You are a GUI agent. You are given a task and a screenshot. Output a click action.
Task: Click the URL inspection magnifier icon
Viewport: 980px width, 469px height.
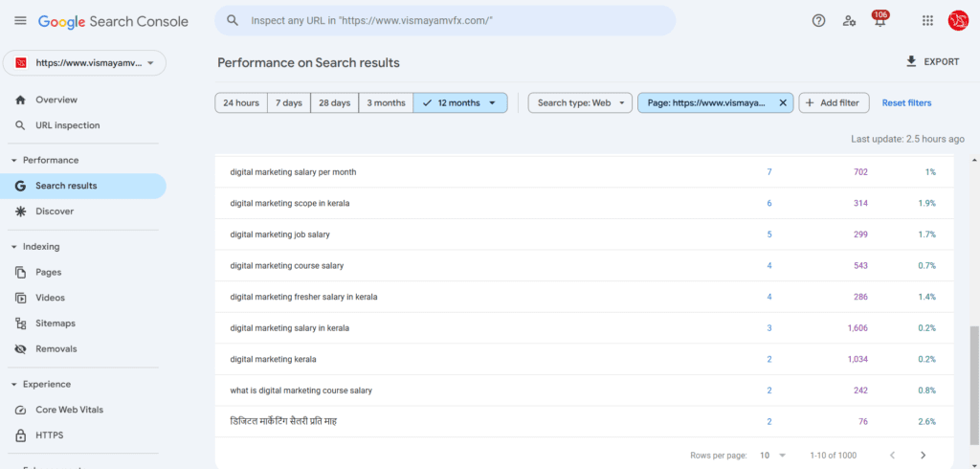(21, 125)
